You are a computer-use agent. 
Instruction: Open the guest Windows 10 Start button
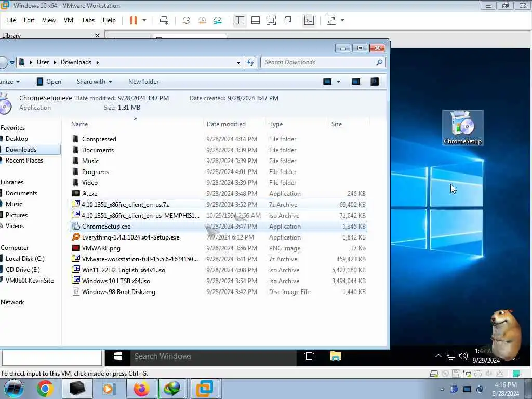[x=118, y=356]
